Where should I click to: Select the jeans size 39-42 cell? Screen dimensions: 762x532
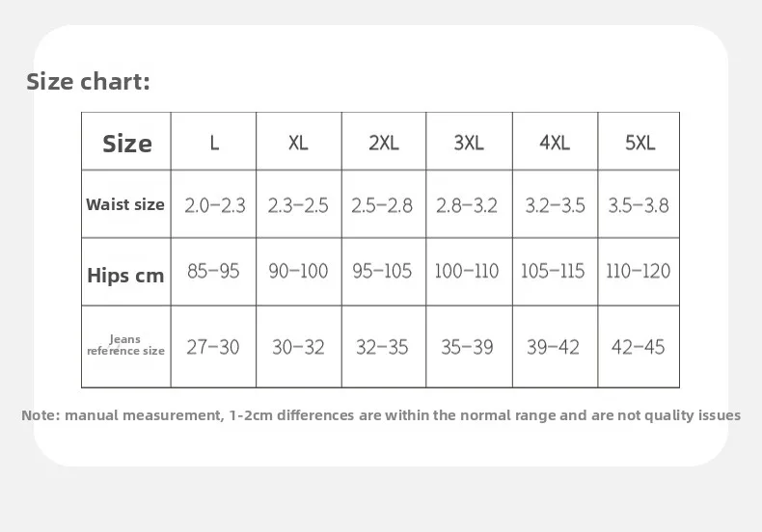[554, 347]
